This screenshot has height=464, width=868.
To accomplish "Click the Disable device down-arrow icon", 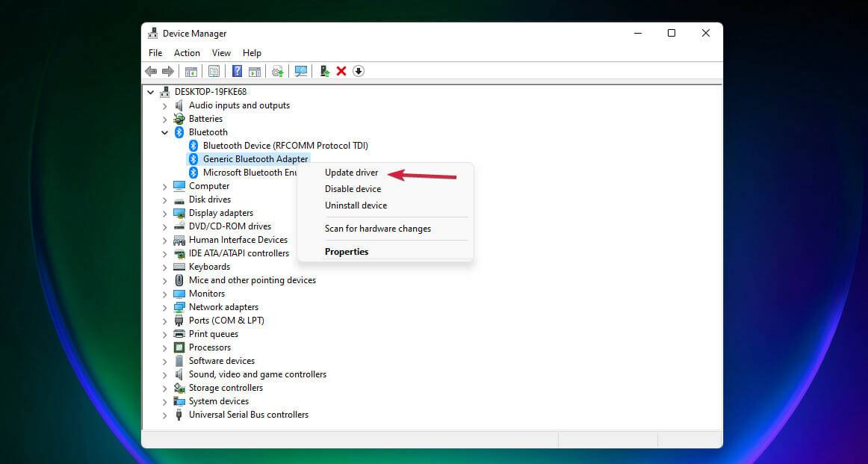I will pos(359,70).
